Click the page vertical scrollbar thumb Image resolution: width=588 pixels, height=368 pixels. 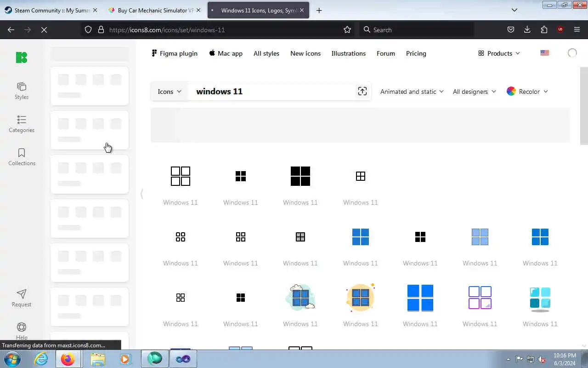click(584, 106)
